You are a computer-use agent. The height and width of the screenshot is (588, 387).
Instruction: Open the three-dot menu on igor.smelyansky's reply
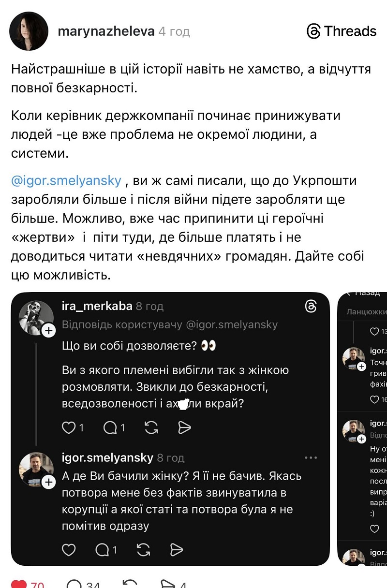pyautogui.click(x=311, y=457)
